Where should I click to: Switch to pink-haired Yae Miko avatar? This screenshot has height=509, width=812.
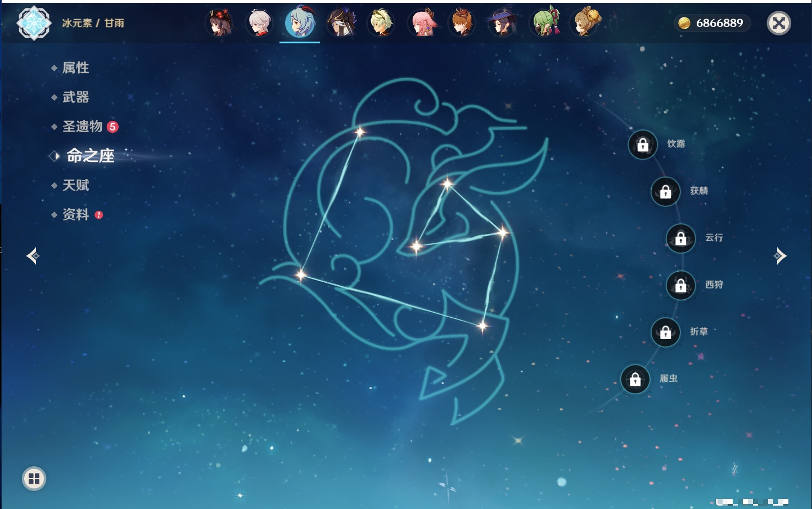[422, 22]
